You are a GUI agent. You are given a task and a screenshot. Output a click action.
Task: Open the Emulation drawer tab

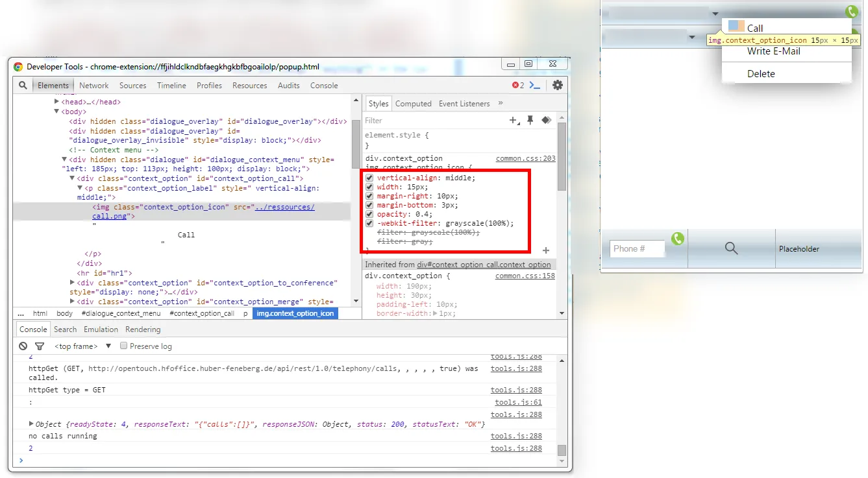101,329
